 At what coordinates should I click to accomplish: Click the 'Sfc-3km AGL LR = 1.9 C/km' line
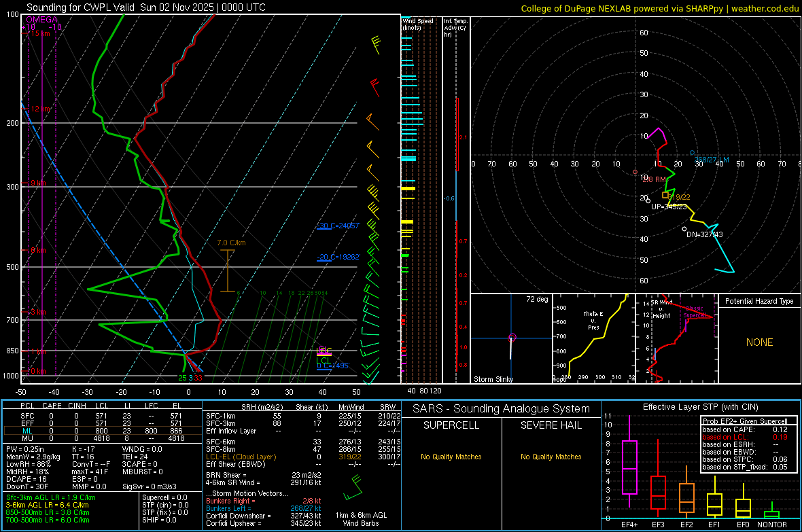click(x=51, y=497)
